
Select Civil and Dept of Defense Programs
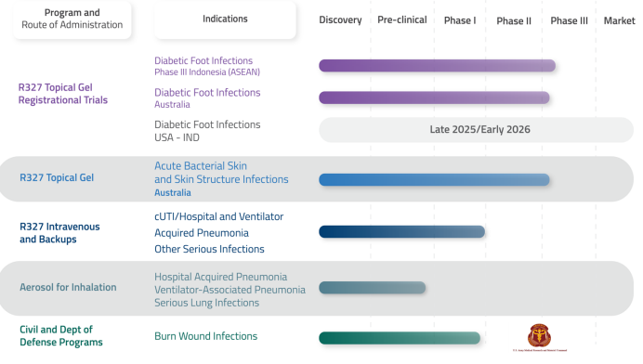click(61, 336)
